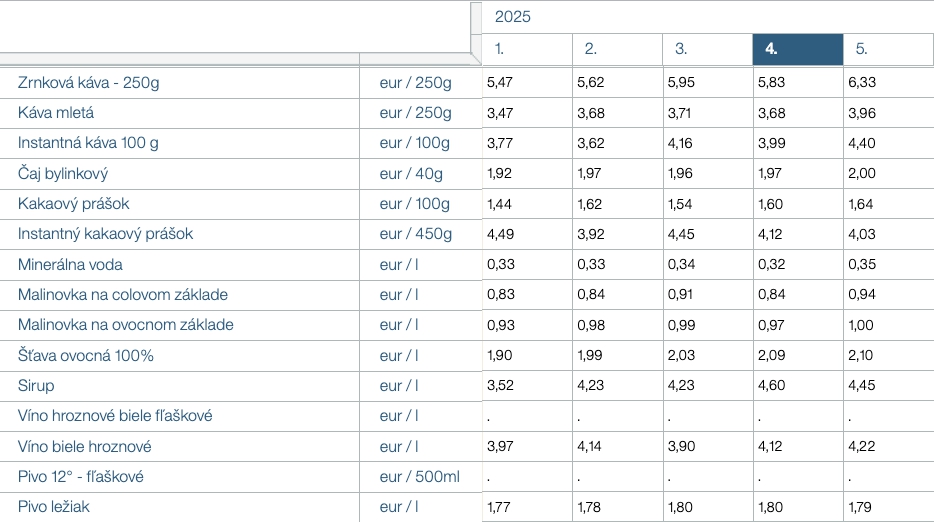This screenshot has width=934, height=522.
Task: Select month column 5. header
Action: [861, 48]
